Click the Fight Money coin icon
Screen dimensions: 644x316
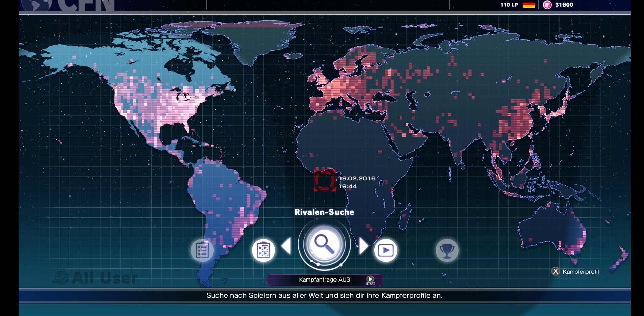547,5
